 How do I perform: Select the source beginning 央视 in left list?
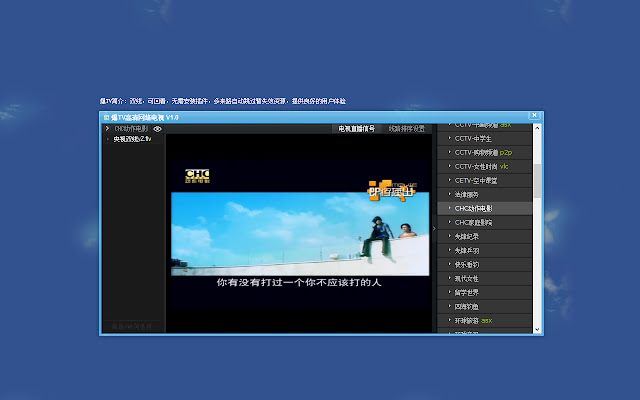[x=132, y=139]
